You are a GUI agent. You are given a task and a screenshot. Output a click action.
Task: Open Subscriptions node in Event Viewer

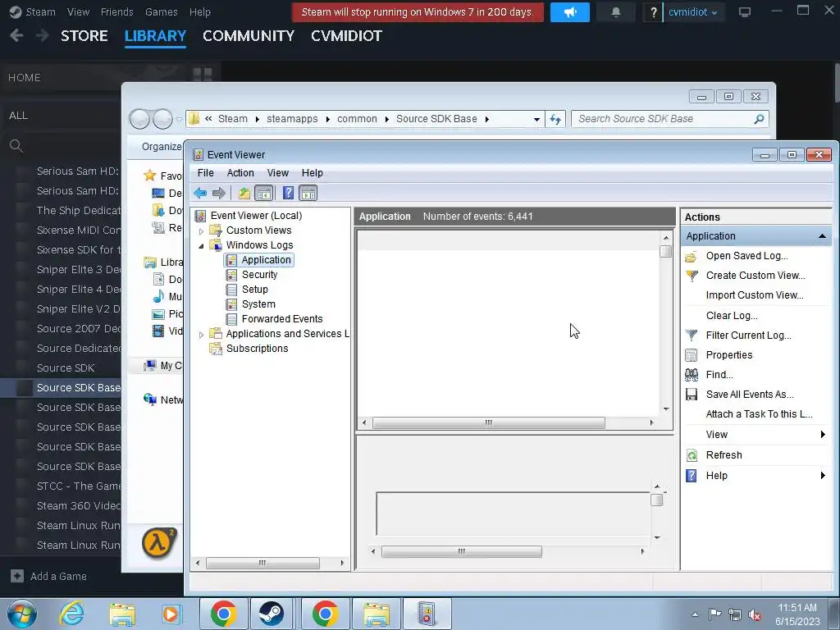[x=257, y=348]
